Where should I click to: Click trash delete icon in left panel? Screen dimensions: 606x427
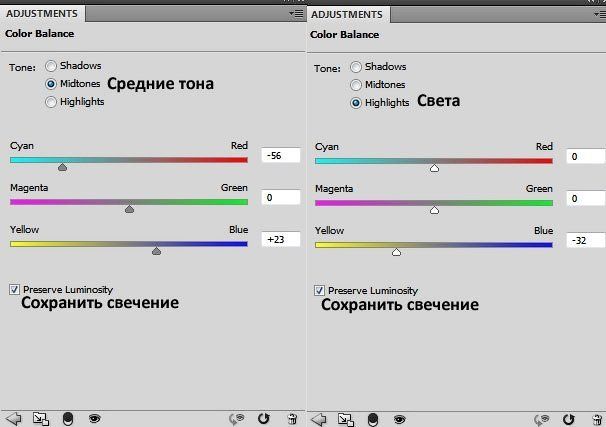(293, 419)
